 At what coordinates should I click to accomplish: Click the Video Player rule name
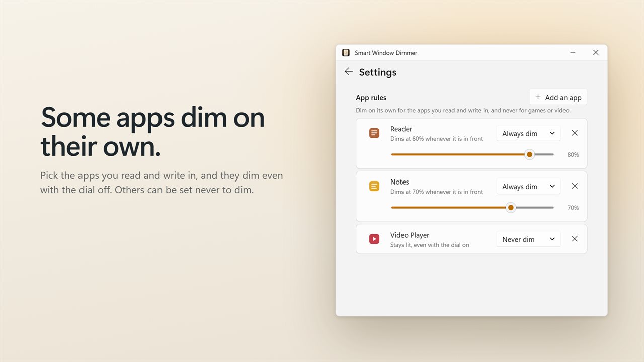pos(410,235)
